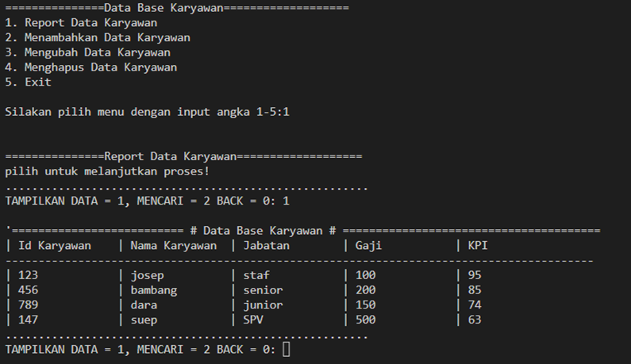Click the KPI cell '74'
631x364 pixels.
pos(475,305)
